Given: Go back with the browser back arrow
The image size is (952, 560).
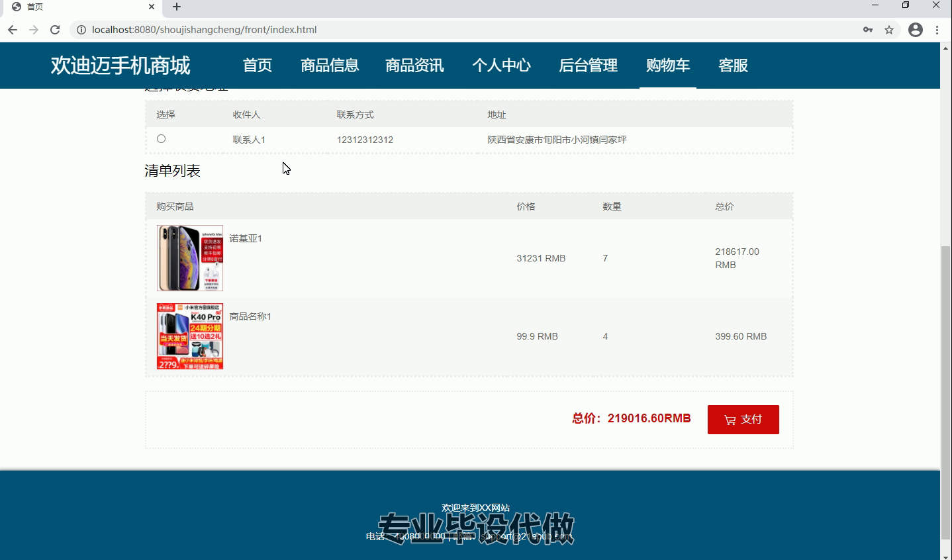Looking at the screenshot, I should [x=13, y=30].
